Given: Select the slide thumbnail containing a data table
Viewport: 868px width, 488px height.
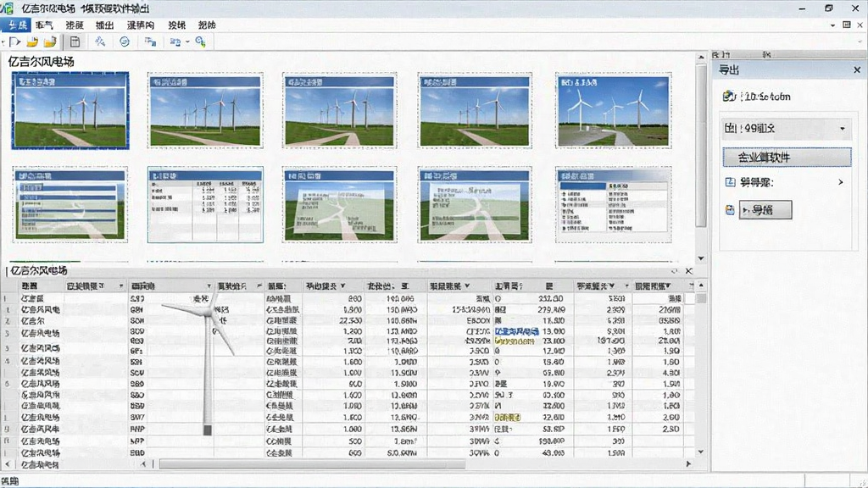Looking at the screenshot, I should click(205, 204).
